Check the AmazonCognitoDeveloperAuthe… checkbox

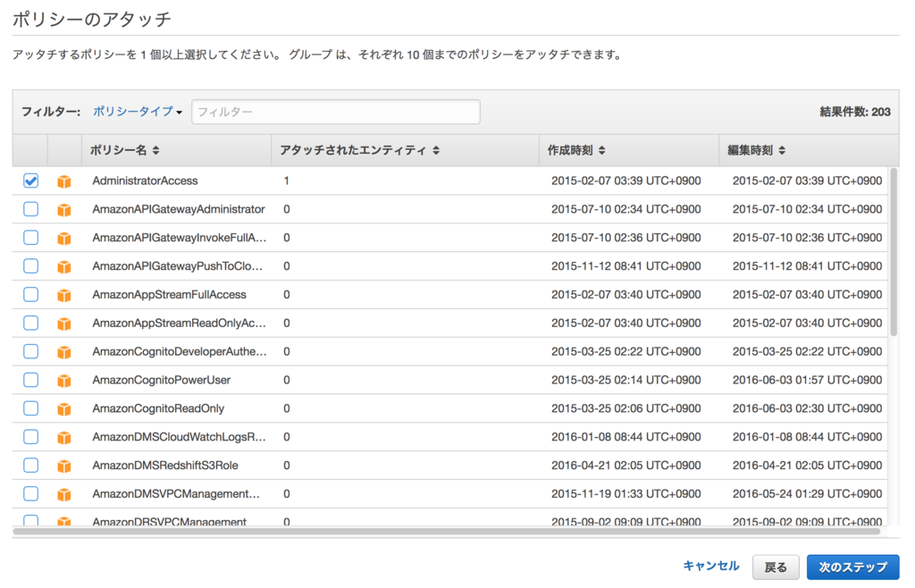31,351
